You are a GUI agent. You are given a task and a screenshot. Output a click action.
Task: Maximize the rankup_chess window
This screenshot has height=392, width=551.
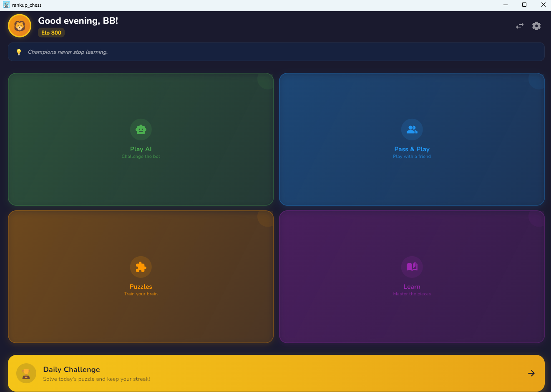click(x=524, y=5)
